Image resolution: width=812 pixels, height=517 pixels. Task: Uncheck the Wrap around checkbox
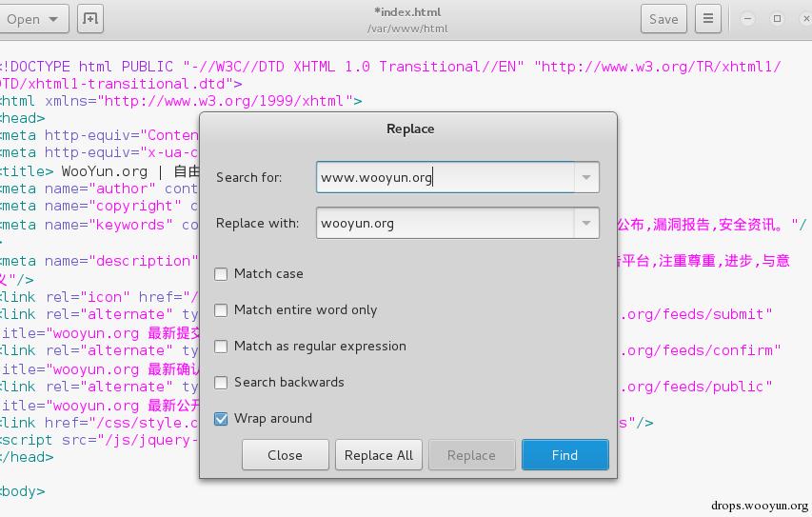(221, 419)
